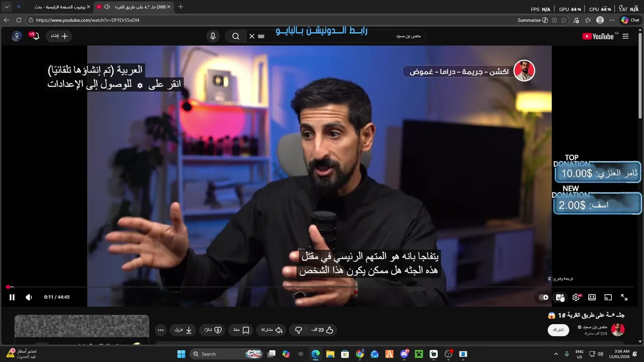
Task: Subscribe with the اشتراك button
Action: click(x=559, y=330)
